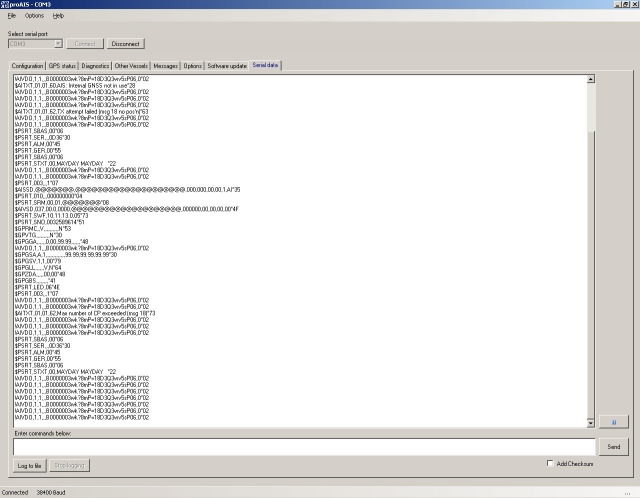This screenshot has height=498, width=640.
Task: Switch to the Software update tab
Action: coord(227,65)
